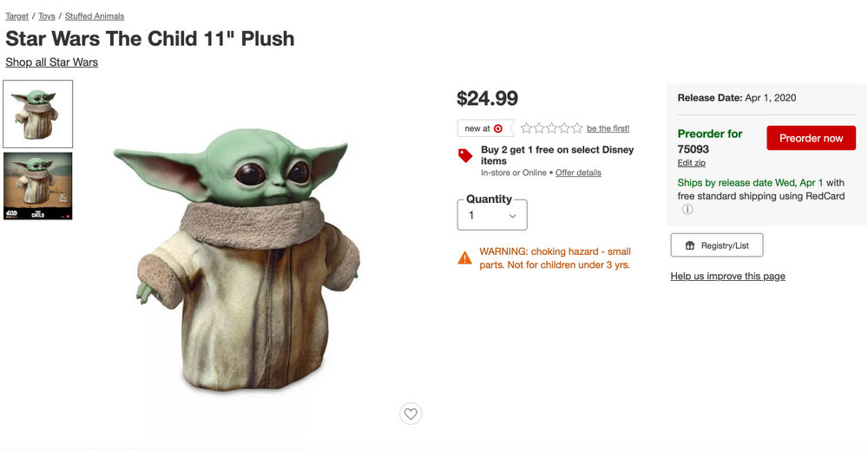Click the heart favorite icon
868x450 pixels.
pyautogui.click(x=411, y=414)
